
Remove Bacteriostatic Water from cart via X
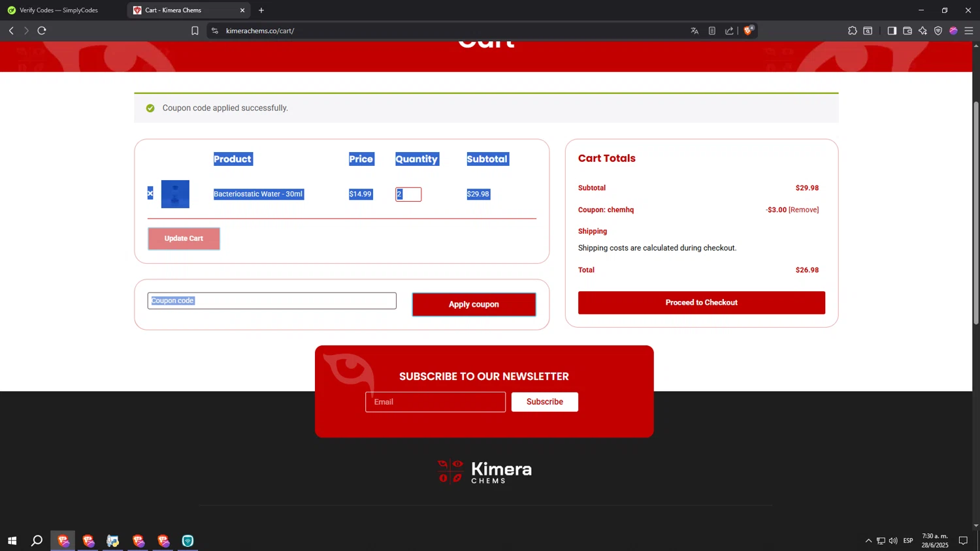click(x=150, y=193)
